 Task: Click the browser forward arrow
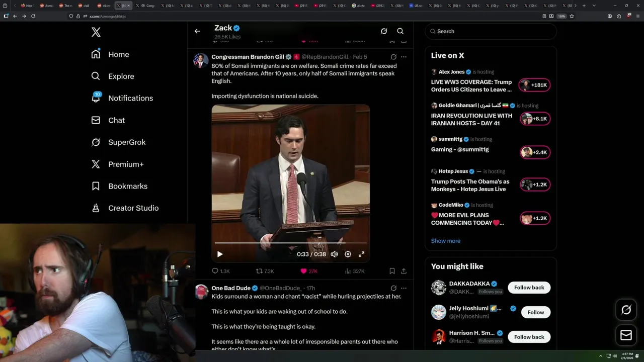pyautogui.click(x=24, y=16)
